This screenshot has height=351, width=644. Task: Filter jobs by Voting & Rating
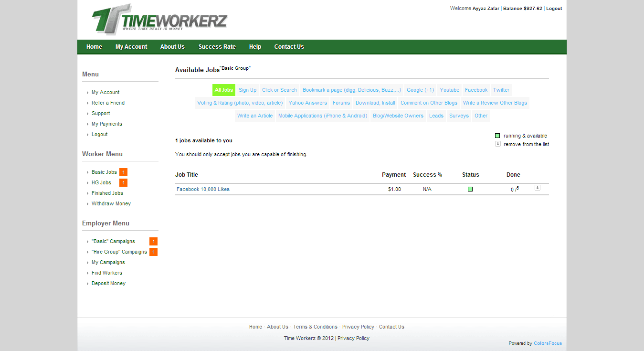pyautogui.click(x=240, y=103)
